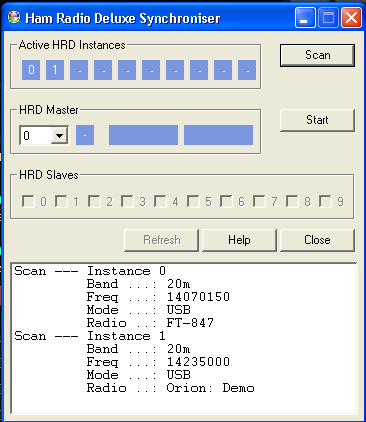Click the Scan button
Screen dimensions: 366x422
coord(317,55)
